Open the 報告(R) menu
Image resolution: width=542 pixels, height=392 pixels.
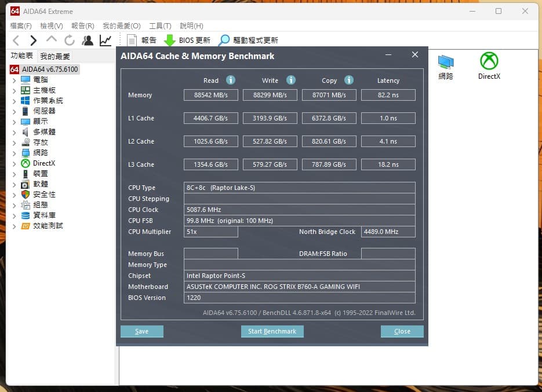click(x=83, y=26)
